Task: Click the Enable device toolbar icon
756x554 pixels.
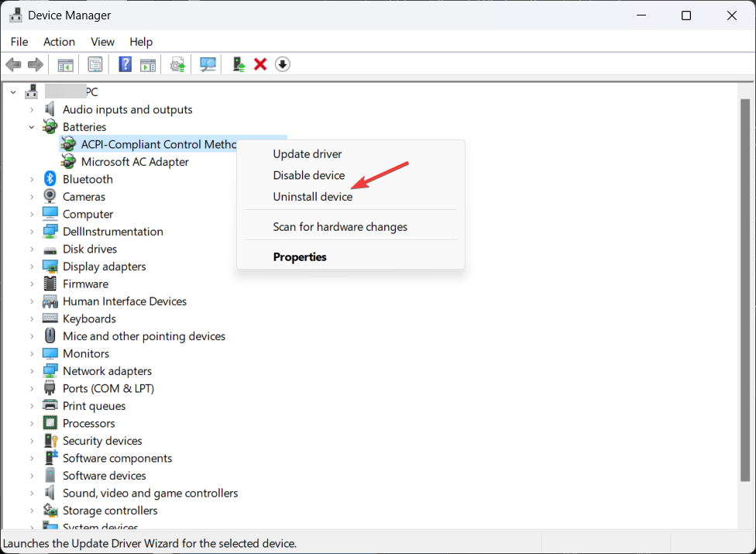Action: pyautogui.click(x=239, y=64)
